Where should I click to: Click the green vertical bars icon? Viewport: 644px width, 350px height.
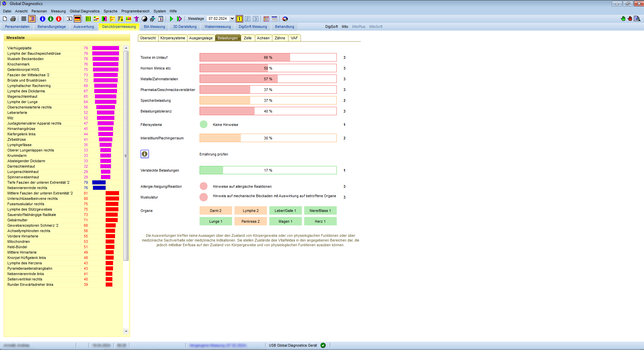tap(88, 19)
